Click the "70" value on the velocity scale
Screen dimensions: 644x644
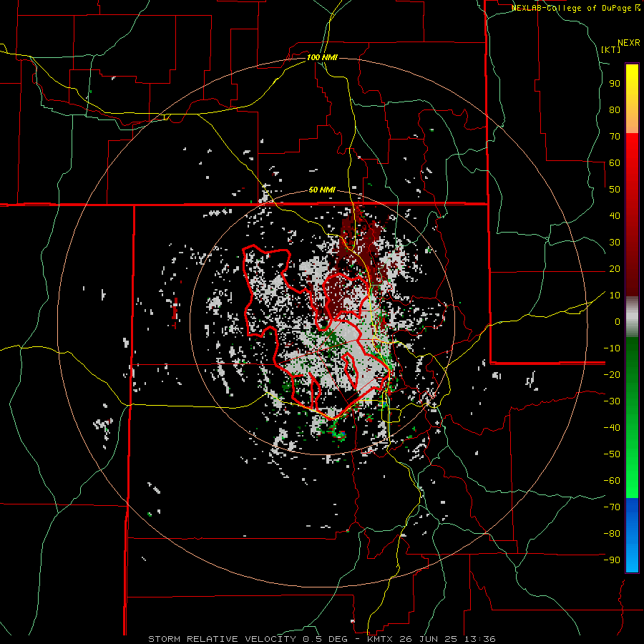[615, 137]
